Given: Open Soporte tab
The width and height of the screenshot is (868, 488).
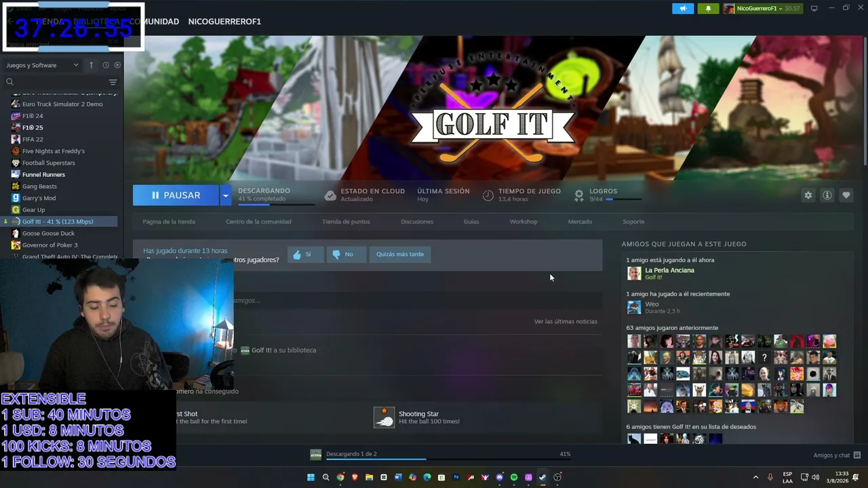Looking at the screenshot, I should (x=633, y=222).
